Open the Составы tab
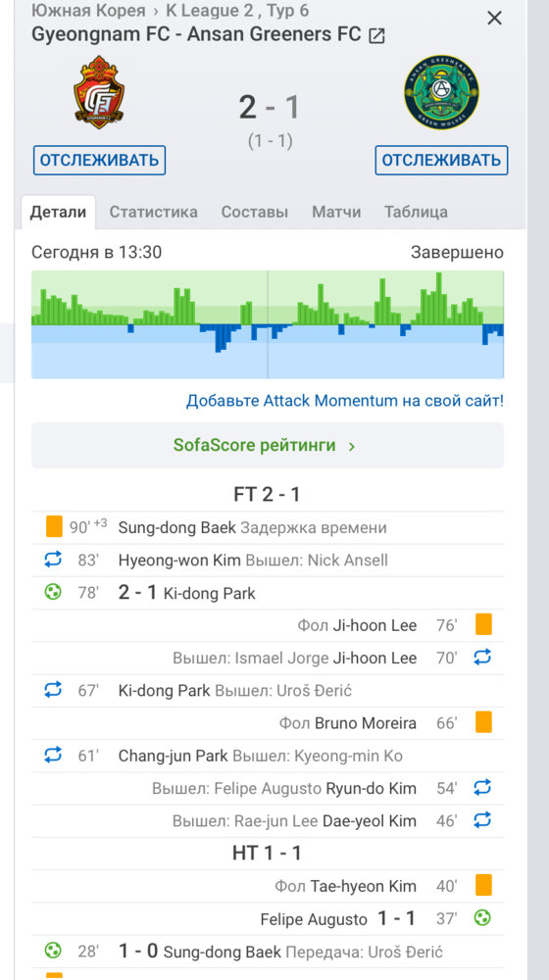549x980 pixels. [255, 212]
